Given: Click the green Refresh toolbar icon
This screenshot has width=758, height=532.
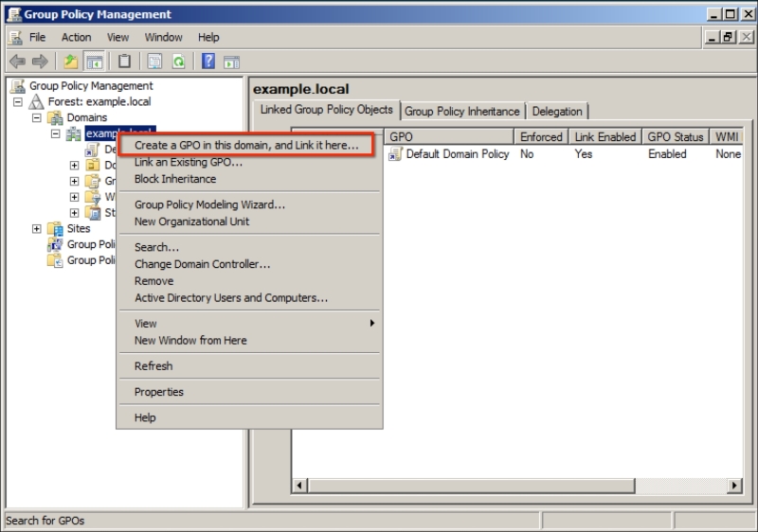Looking at the screenshot, I should [178, 62].
